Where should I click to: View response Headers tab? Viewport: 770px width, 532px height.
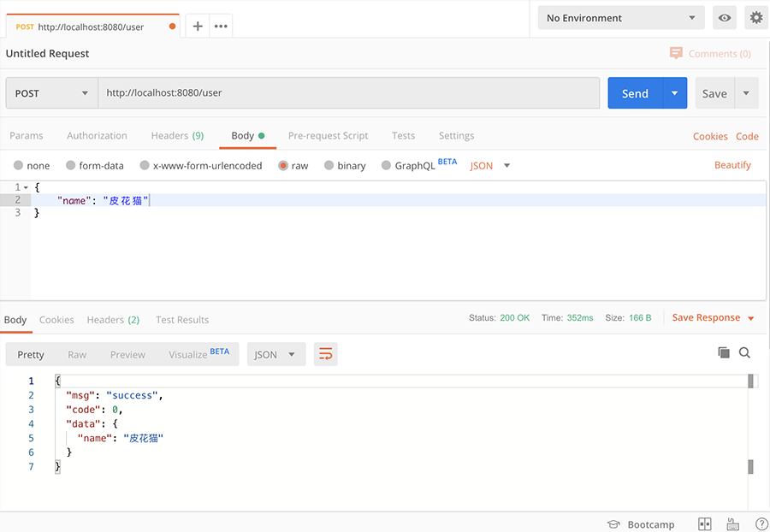pos(112,320)
